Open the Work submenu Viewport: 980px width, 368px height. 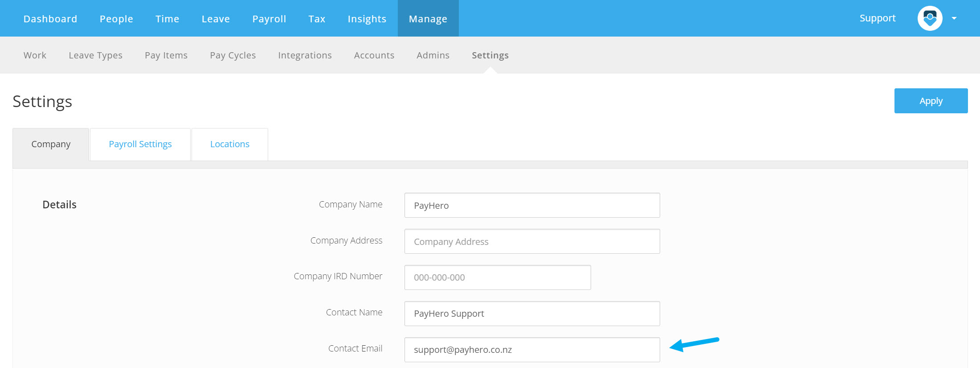click(35, 55)
